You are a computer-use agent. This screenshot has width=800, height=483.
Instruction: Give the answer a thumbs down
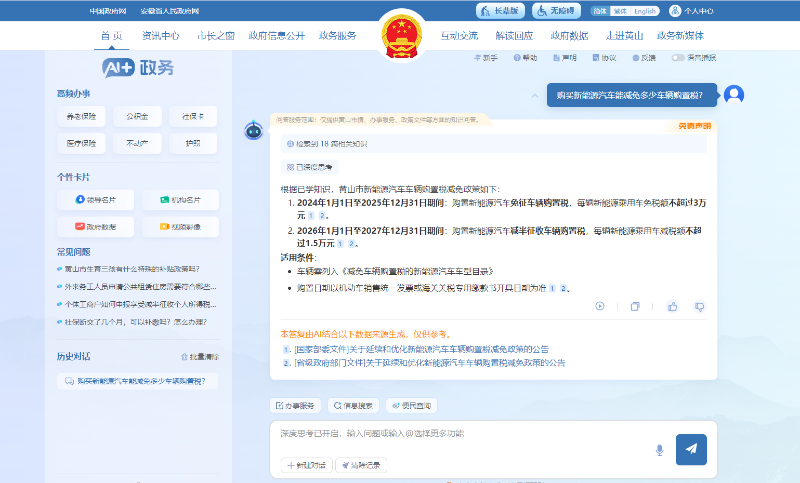click(x=700, y=307)
